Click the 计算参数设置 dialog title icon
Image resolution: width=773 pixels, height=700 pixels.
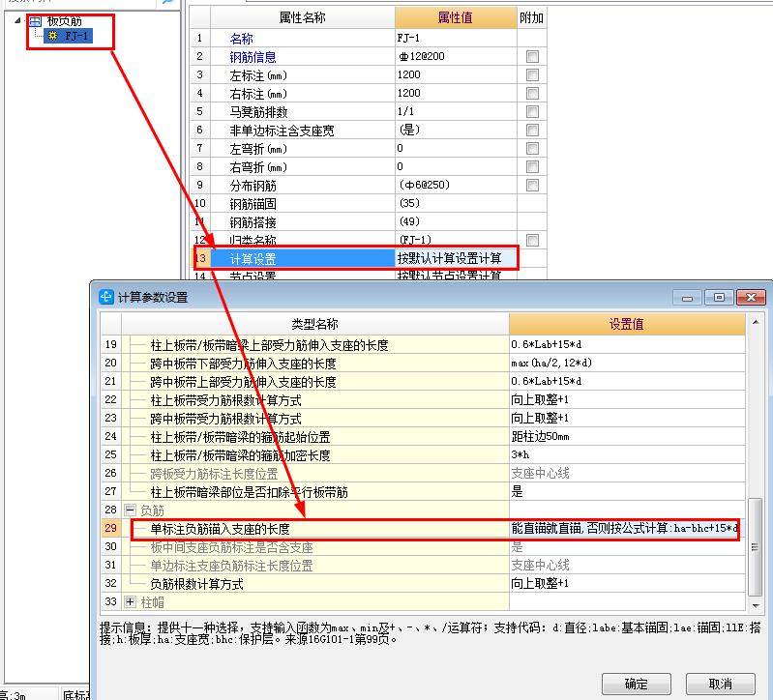[106, 297]
